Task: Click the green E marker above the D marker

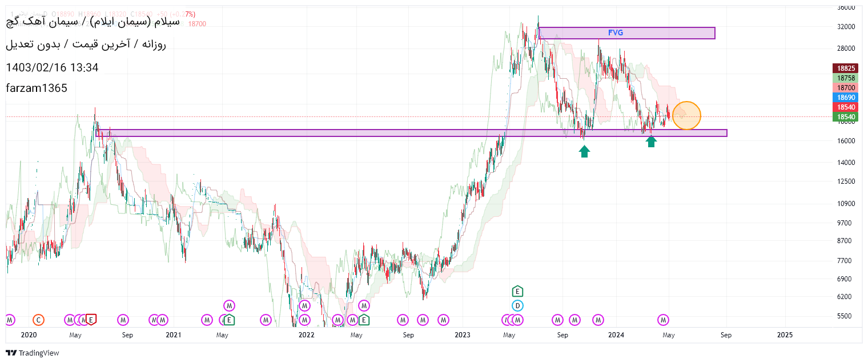Action: point(517,291)
